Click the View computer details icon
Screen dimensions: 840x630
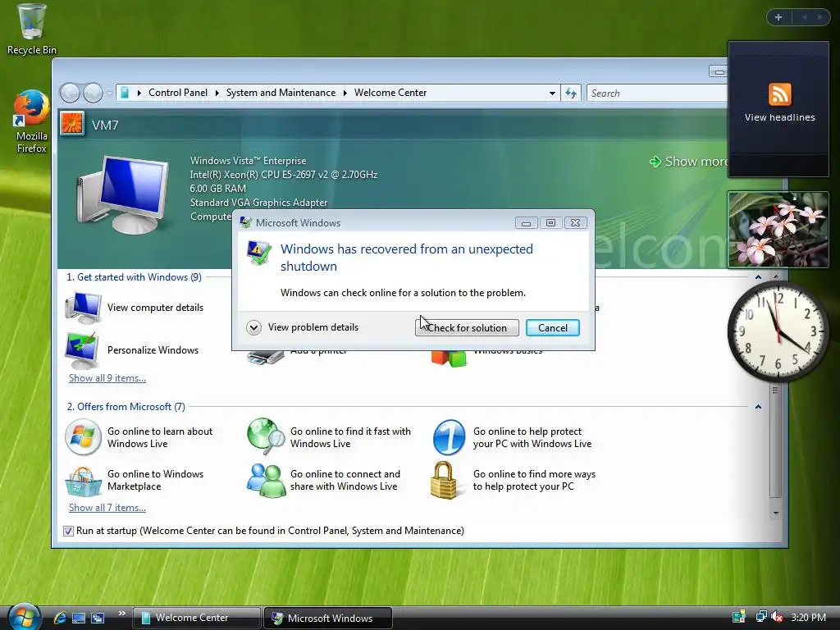(x=83, y=308)
